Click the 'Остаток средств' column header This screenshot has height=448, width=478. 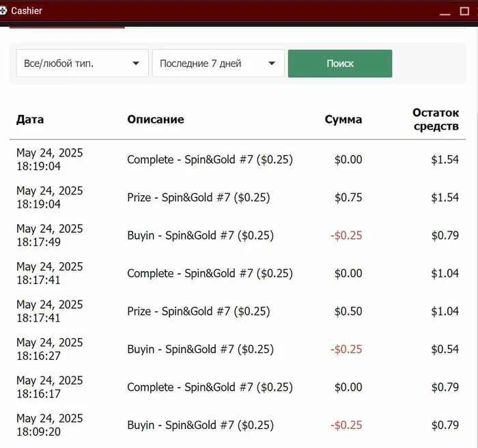click(436, 120)
